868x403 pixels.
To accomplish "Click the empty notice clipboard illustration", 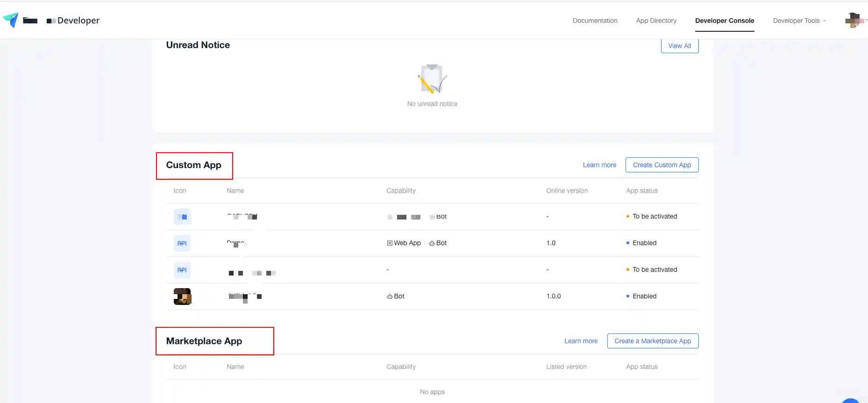I will click(x=432, y=78).
